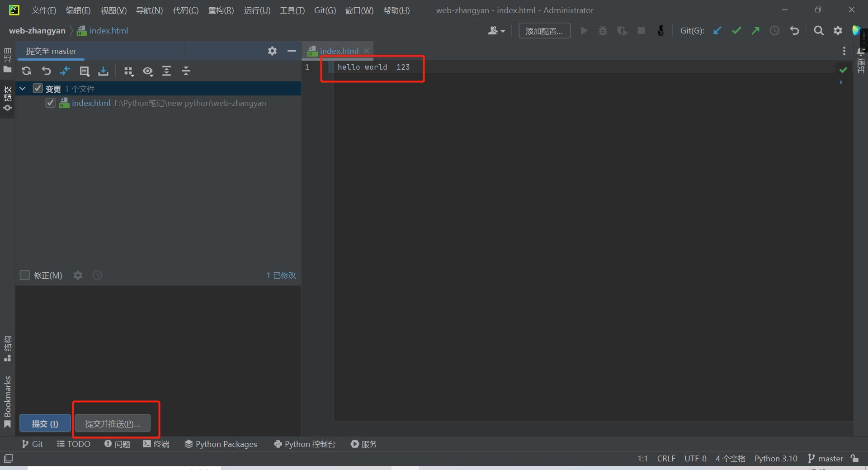
Task: Click the master branch widget in status bar
Action: [826, 458]
